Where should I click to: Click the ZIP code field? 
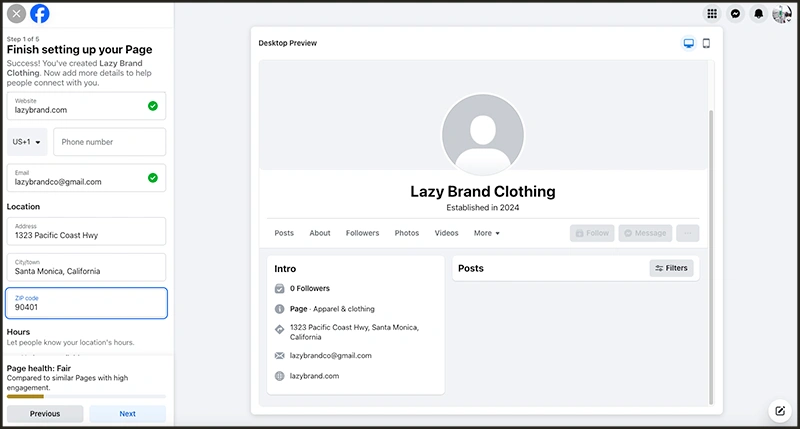86,303
